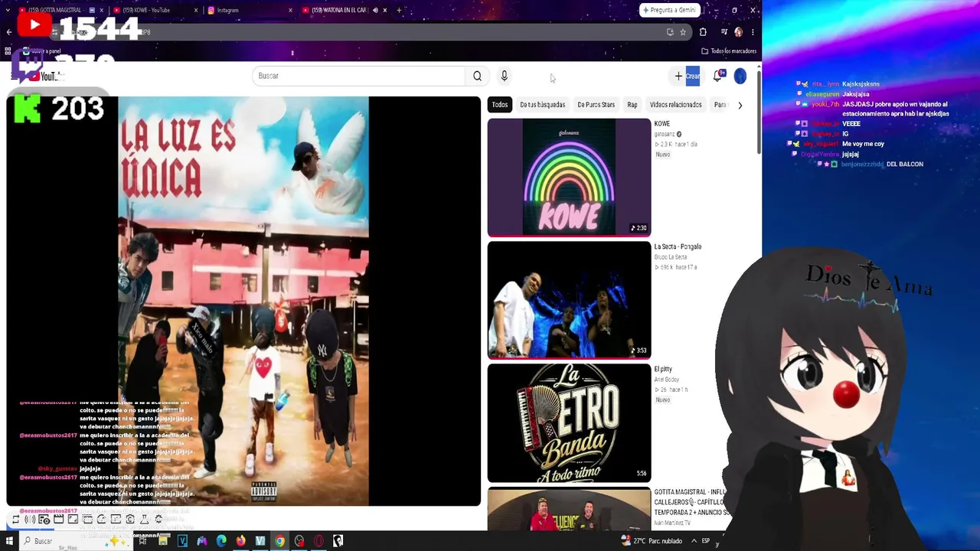
Task: Mute the WATONA EN EL CAR tab audio
Action: pyautogui.click(x=375, y=10)
